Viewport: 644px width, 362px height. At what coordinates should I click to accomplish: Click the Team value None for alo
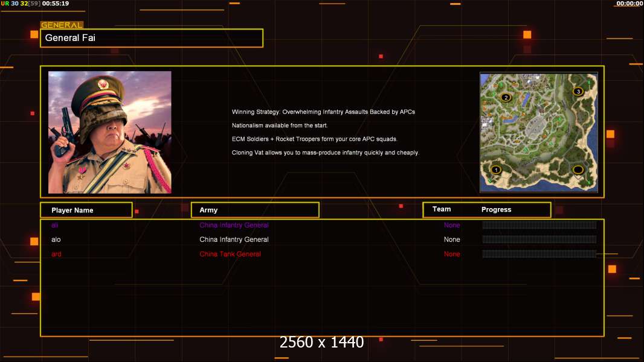click(452, 240)
